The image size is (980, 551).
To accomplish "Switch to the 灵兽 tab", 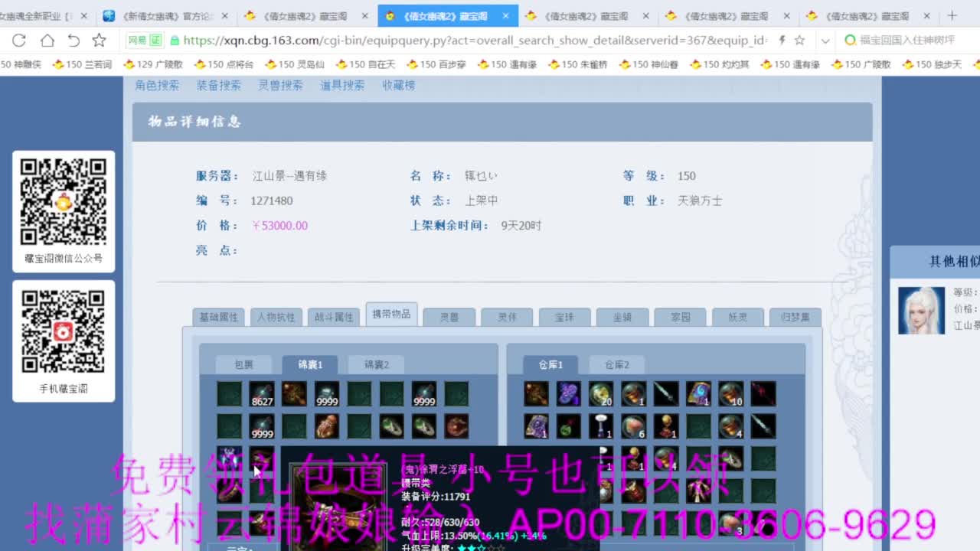I will (x=449, y=317).
